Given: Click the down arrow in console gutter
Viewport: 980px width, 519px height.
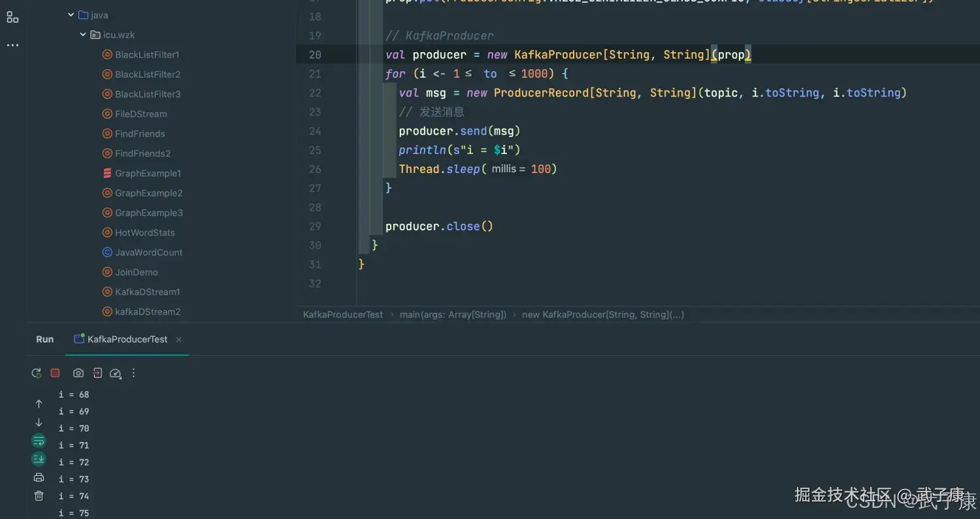Looking at the screenshot, I should (39, 422).
